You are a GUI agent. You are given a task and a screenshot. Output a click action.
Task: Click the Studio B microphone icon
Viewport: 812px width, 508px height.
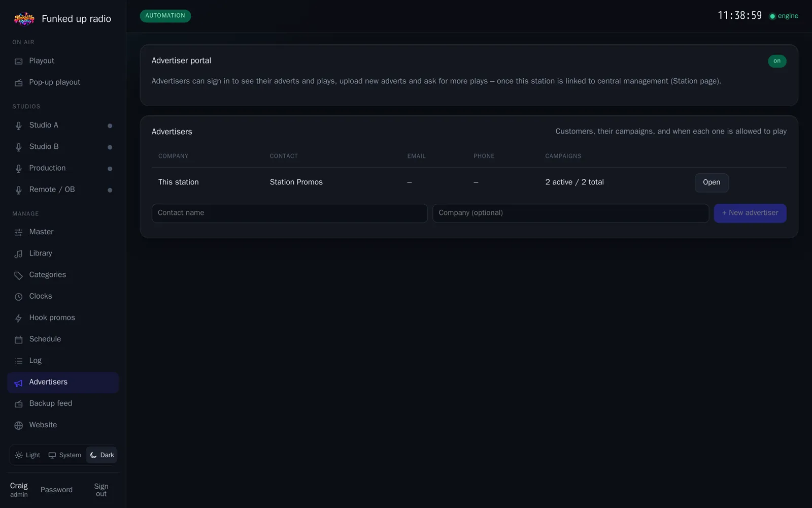(x=19, y=147)
